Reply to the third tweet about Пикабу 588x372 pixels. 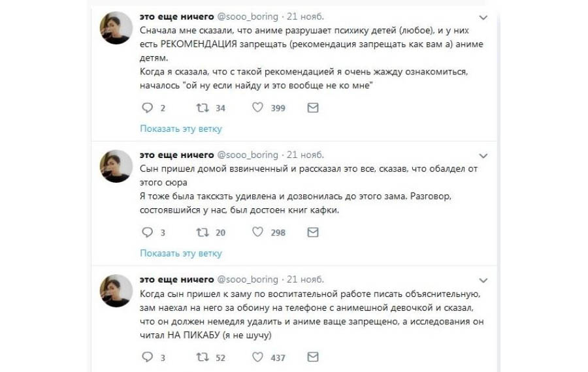pyautogui.click(x=147, y=357)
